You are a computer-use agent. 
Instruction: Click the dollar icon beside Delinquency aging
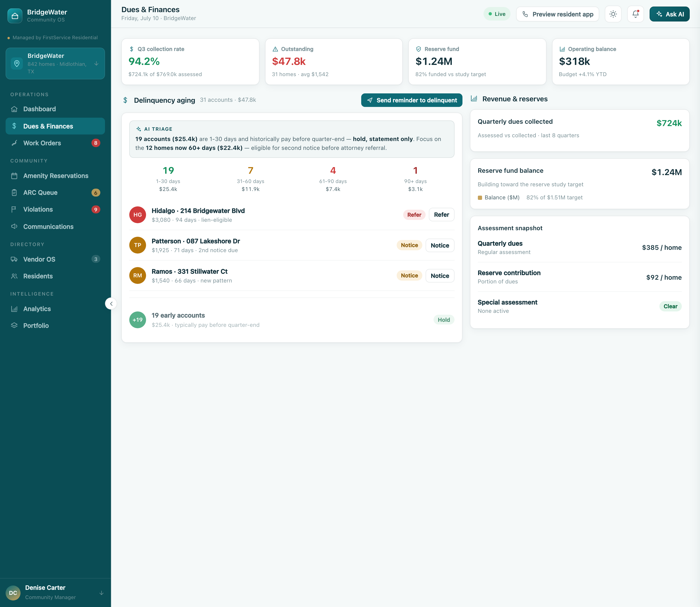pos(125,100)
